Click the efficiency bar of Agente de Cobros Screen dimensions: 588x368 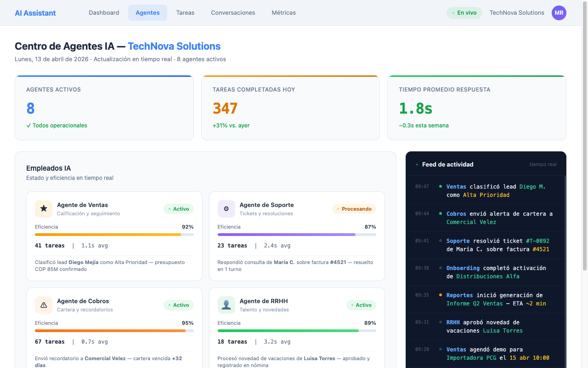113,330
